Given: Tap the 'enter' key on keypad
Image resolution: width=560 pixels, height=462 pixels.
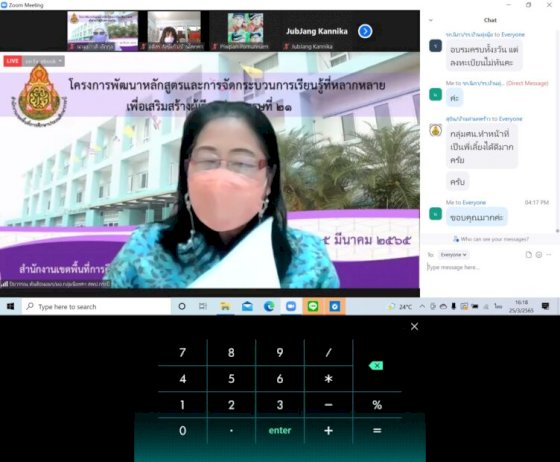Looking at the screenshot, I should click(x=280, y=431).
